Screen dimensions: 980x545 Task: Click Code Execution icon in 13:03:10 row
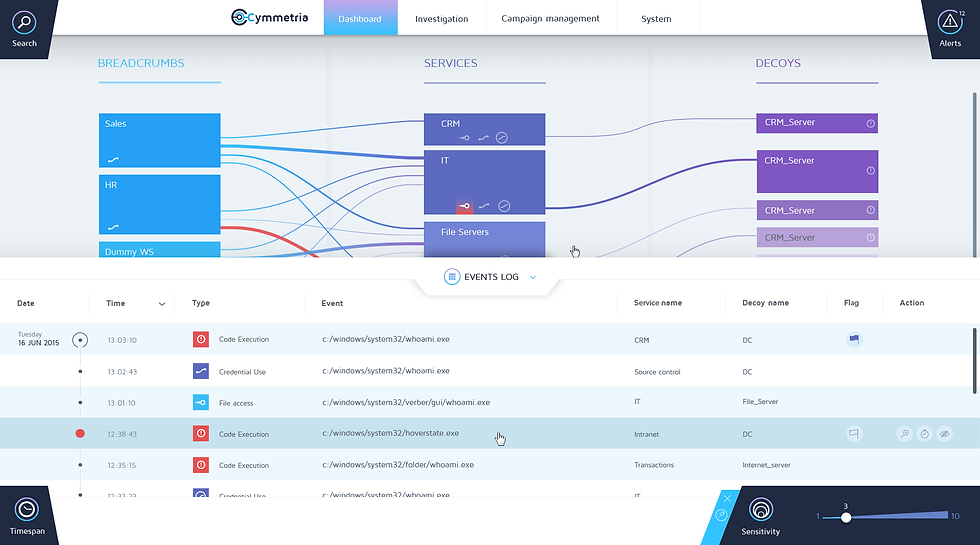tap(201, 339)
